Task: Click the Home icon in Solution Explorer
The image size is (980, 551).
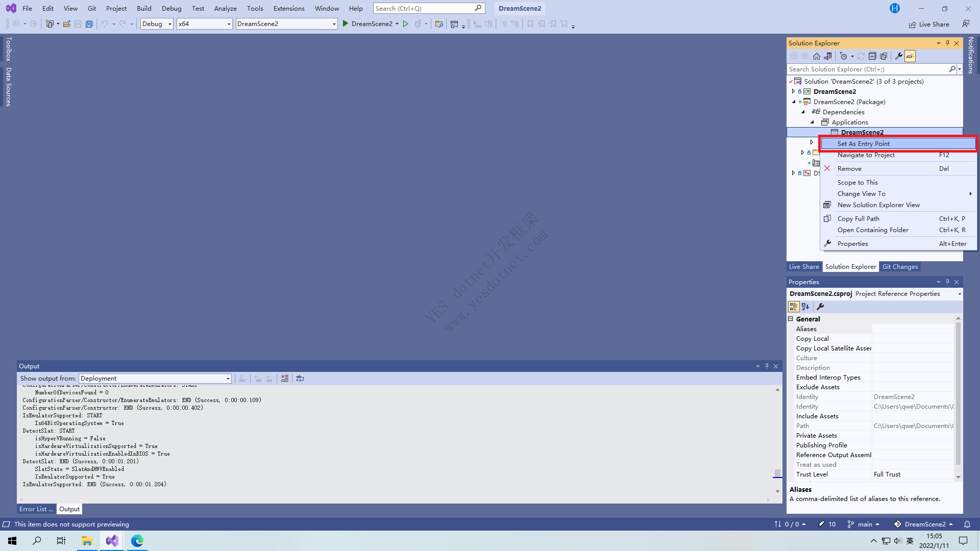Action: coord(817,57)
